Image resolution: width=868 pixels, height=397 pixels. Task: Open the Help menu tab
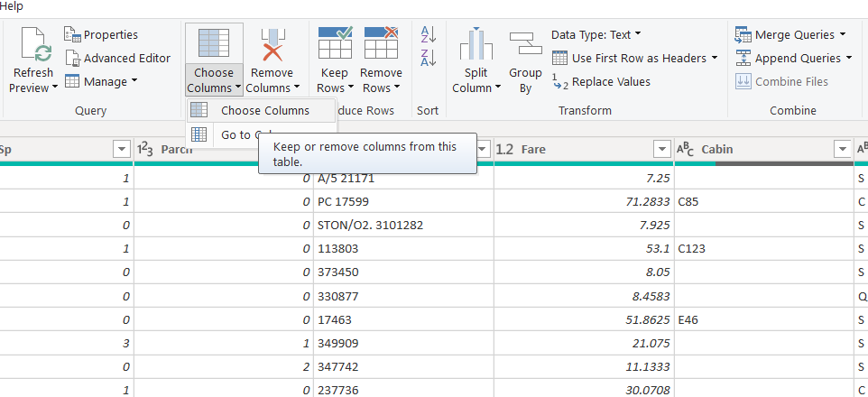point(13,6)
